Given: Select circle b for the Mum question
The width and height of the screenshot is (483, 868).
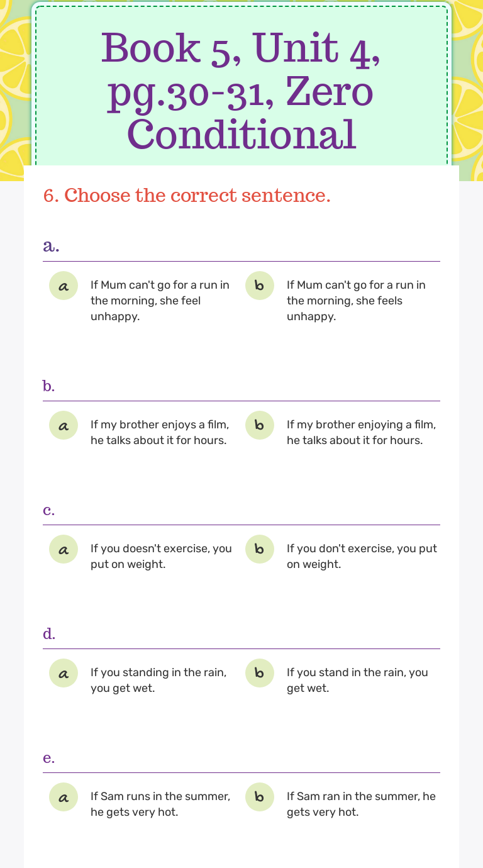Looking at the screenshot, I should 260,286.
